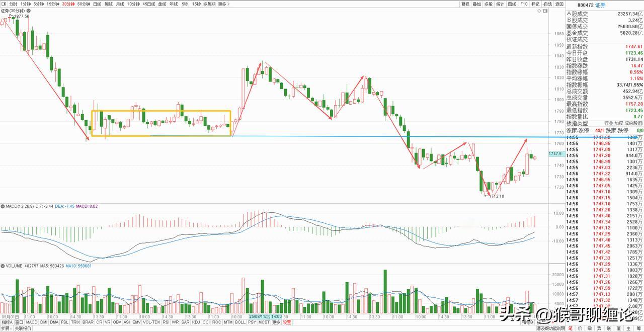Open 普及版功能说明 help link

pyautogui.click(x=551, y=328)
